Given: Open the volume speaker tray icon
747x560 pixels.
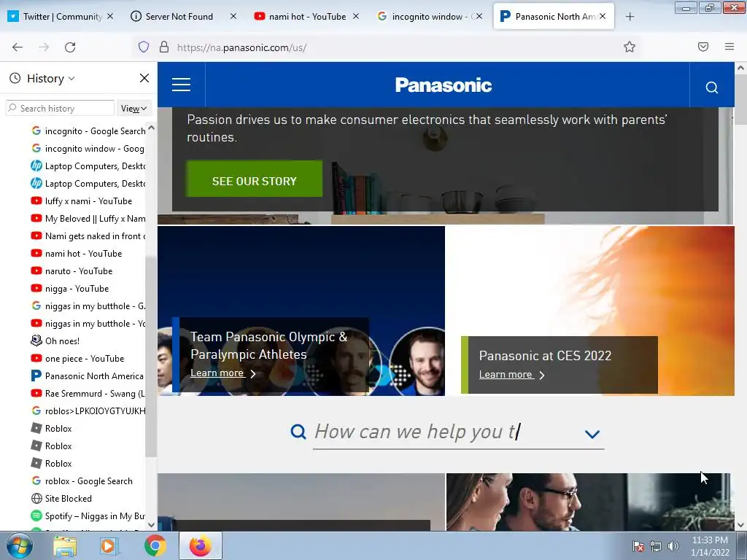Looking at the screenshot, I should tap(673, 546).
